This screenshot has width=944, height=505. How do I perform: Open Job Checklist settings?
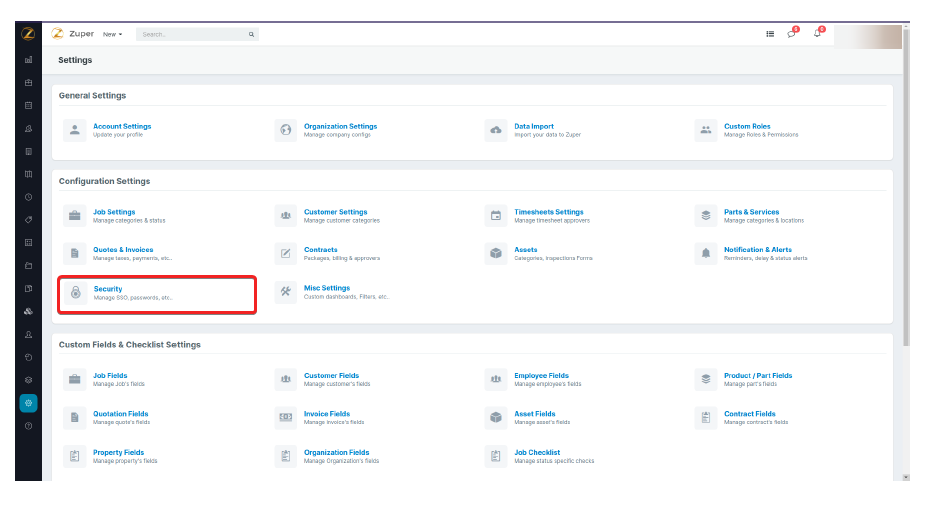tap(537, 452)
